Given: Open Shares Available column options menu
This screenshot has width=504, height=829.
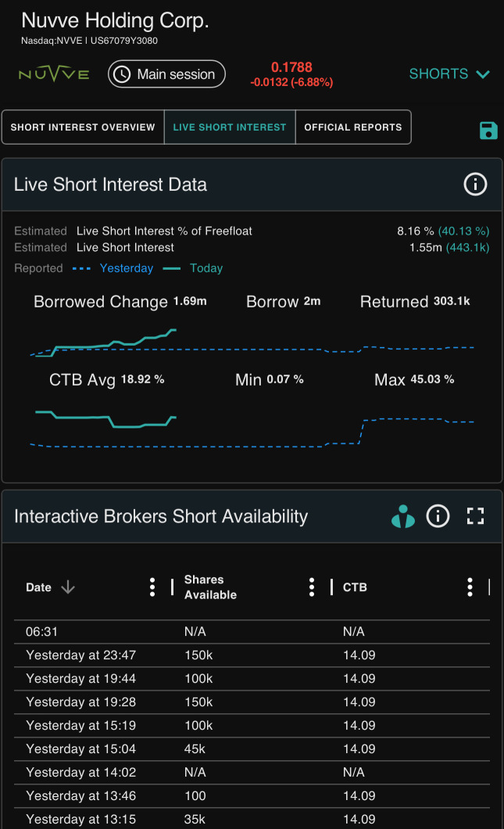Looking at the screenshot, I should 312,587.
